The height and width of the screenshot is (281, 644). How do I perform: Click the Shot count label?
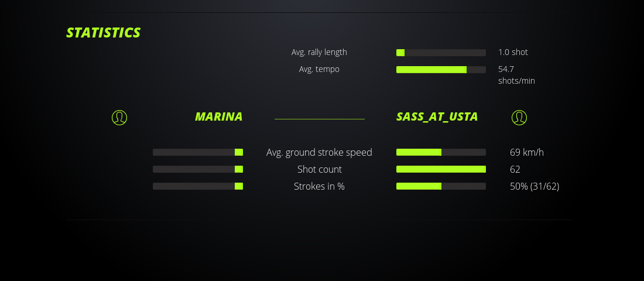319,169
